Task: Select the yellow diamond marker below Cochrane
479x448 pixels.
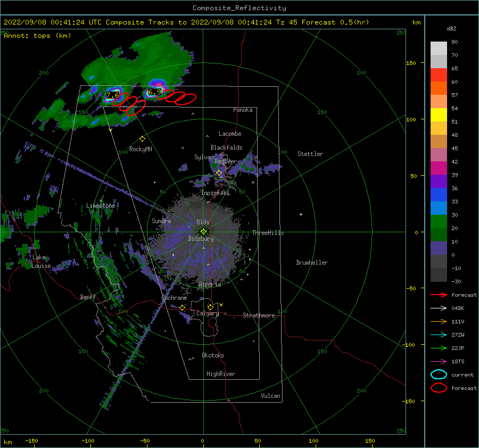Action: click(x=183, y=307)
